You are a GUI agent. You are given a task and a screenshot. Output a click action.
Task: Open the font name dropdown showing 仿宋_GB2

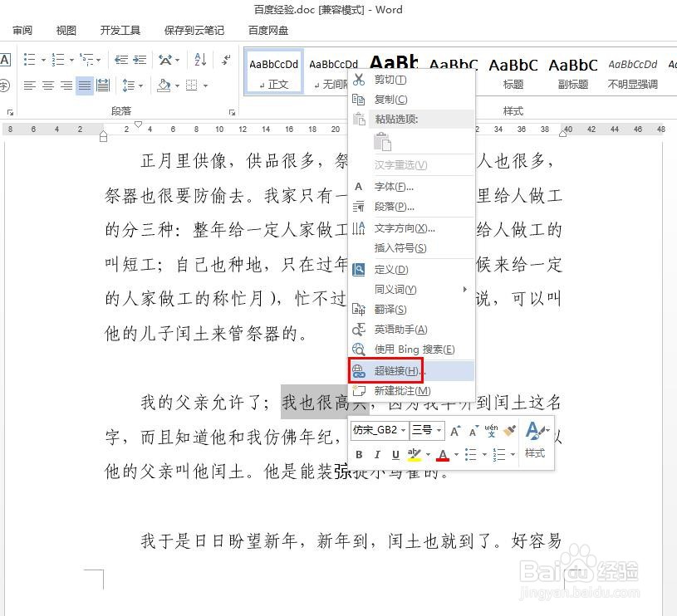379,430
